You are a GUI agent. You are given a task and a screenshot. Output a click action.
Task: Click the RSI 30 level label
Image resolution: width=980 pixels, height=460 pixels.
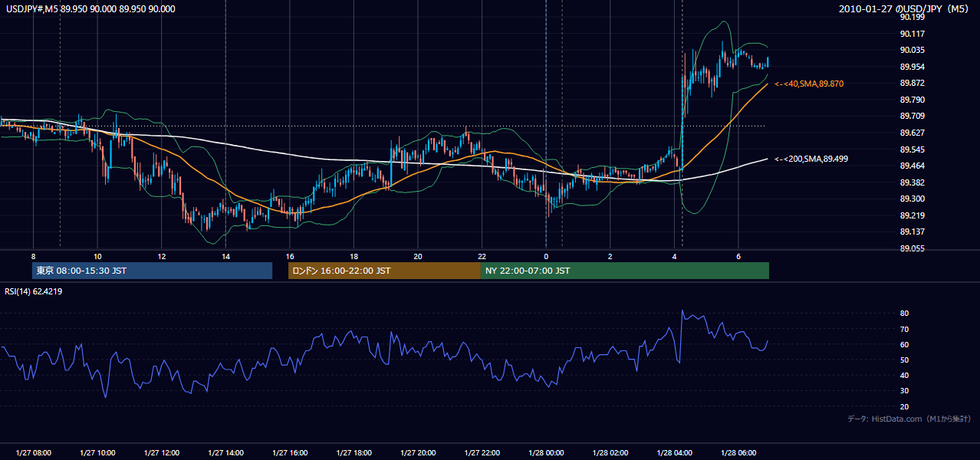(x=905, y=391)
